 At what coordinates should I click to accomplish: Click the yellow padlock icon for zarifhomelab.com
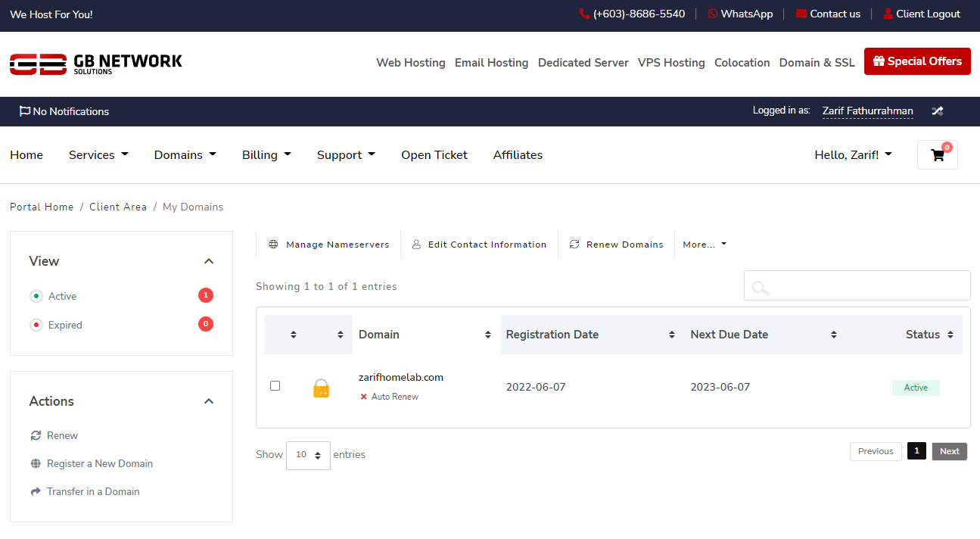[x=321, y=388]
